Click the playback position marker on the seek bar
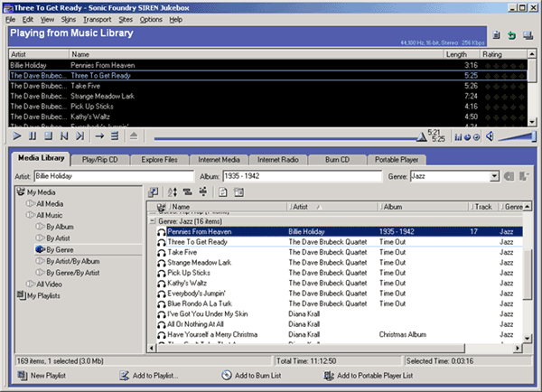Screen dimensions: 542x392 click(x=421, y=137)
